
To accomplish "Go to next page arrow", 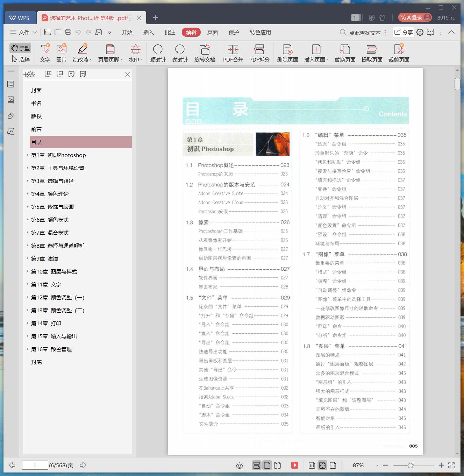I will tap(83, 465).
